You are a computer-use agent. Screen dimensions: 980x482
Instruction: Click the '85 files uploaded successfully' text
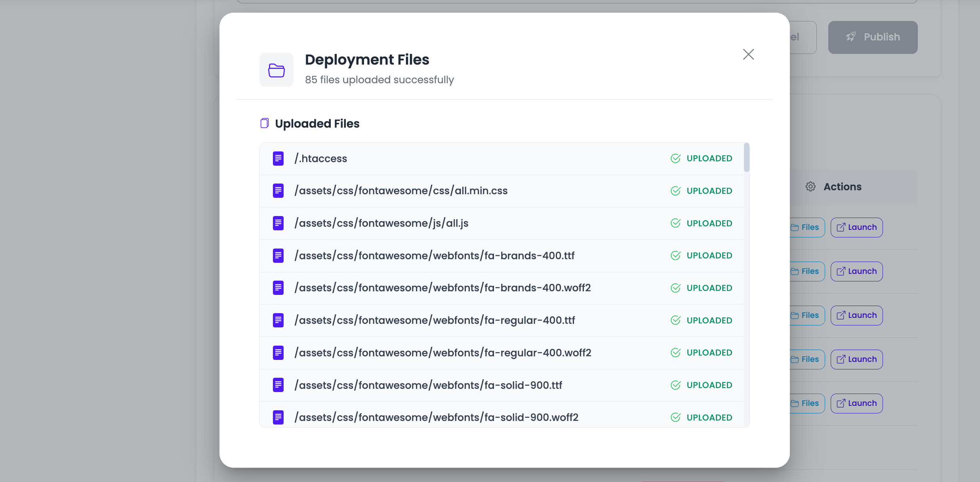(379, 80)
